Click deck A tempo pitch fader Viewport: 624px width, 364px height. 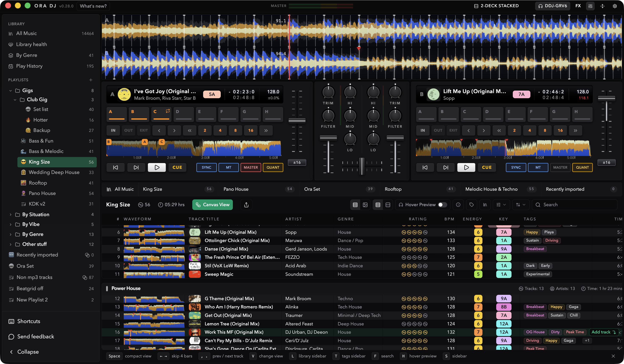[x=297, y=120]
